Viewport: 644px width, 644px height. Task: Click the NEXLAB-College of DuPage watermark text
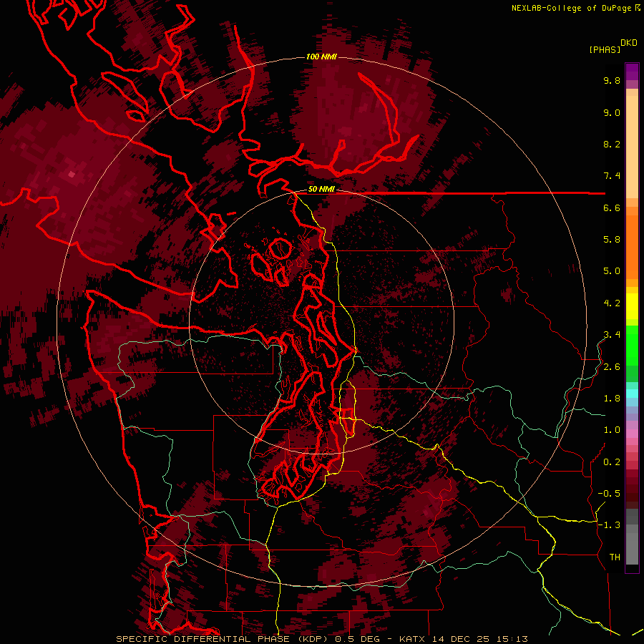click(575, 8)
